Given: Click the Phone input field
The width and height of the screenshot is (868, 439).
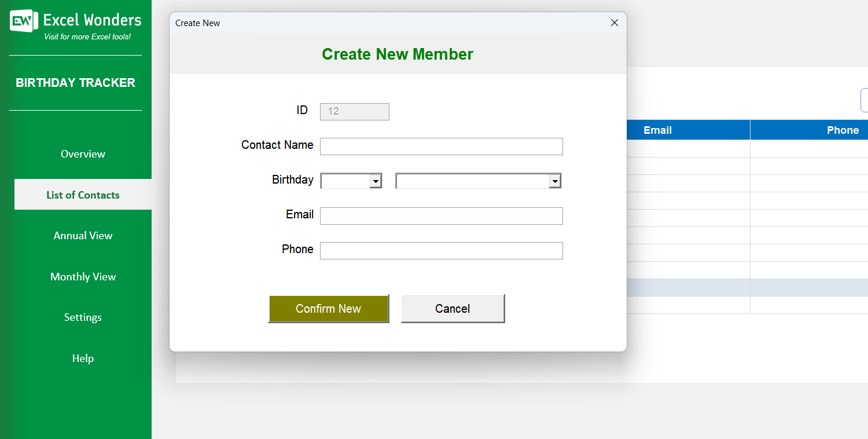Looking at the screenshot, I should click(441, 251).
